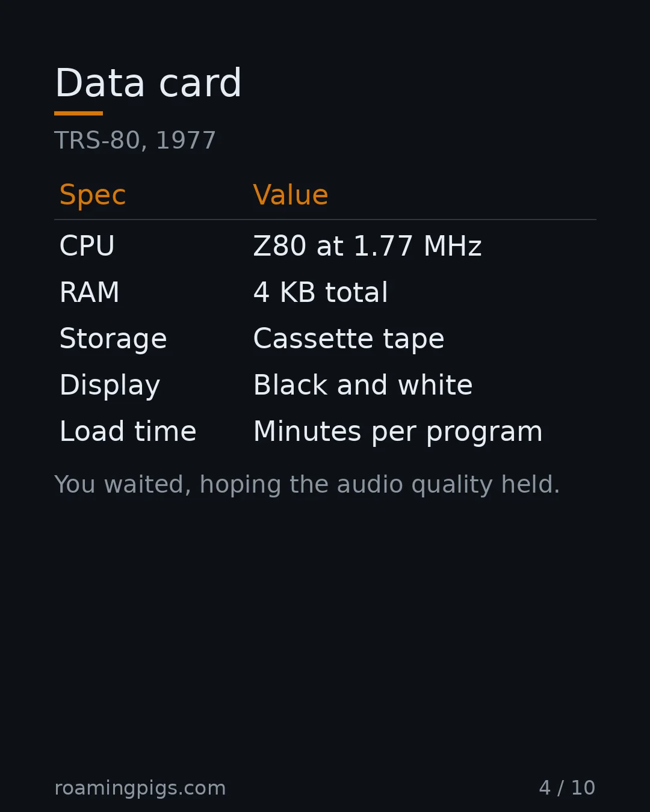Click the word card in title
Screen dimensions: 650x812
click(x=200, y=83)
